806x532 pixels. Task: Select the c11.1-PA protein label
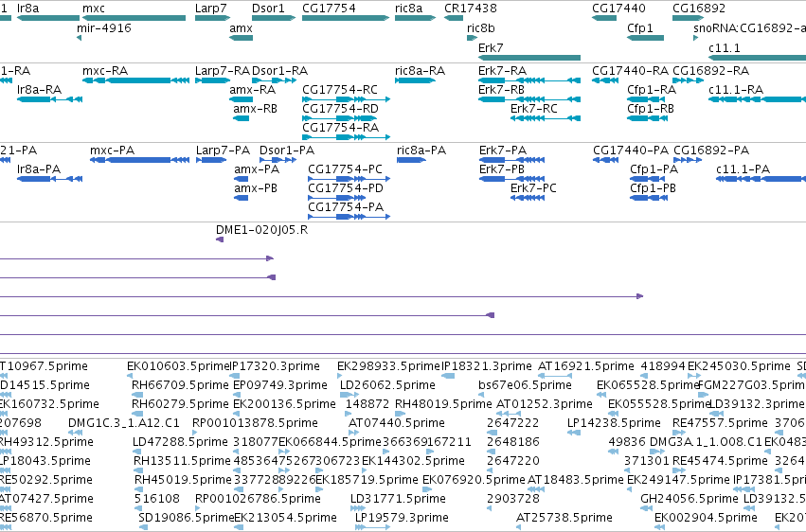743,168
